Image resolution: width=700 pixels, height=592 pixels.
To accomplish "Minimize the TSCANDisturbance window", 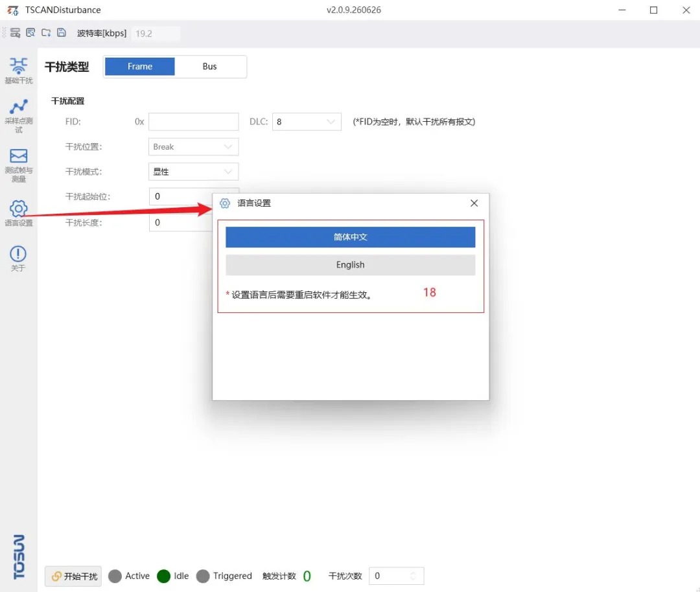I will coord(622,10).
